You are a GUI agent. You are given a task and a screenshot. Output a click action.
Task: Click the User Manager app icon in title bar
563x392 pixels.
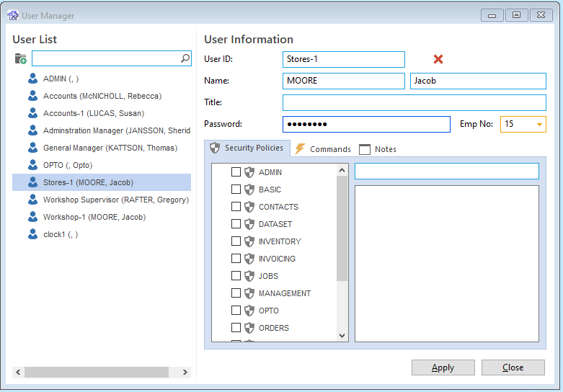click(x=13, y=15)
